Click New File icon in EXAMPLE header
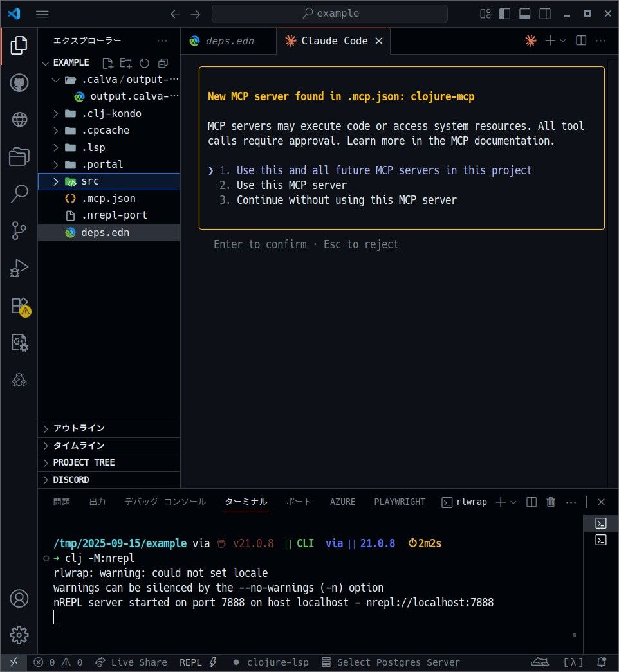The width and height of the screenshot is (619, 672). point(107,63)
